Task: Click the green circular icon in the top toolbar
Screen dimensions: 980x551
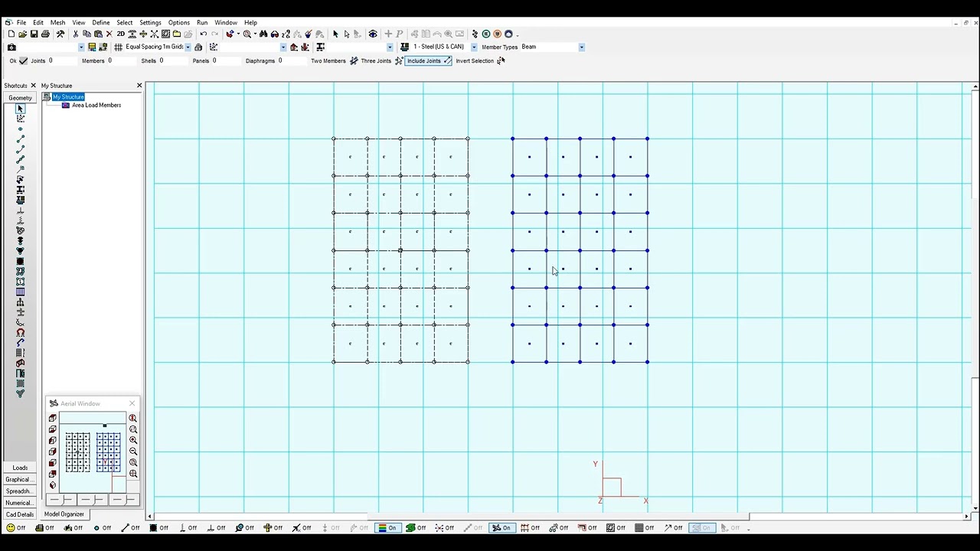Action: pos(485,34)
